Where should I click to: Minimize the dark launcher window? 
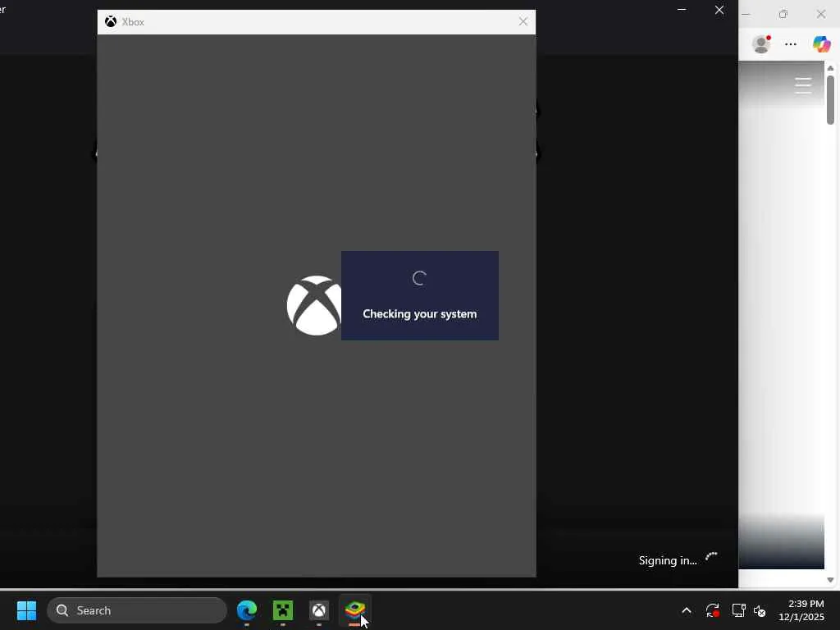tap(682, 10)
